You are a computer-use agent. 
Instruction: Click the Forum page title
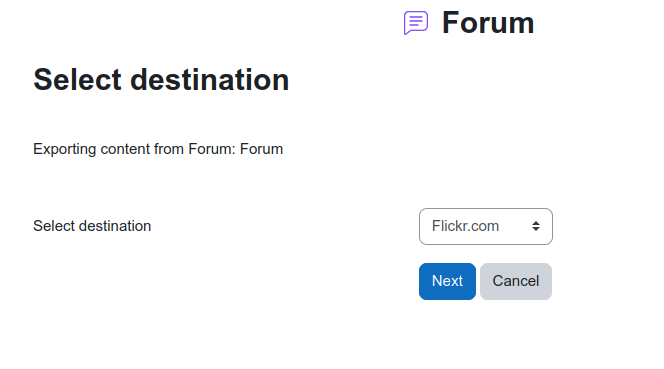point(488,23)
